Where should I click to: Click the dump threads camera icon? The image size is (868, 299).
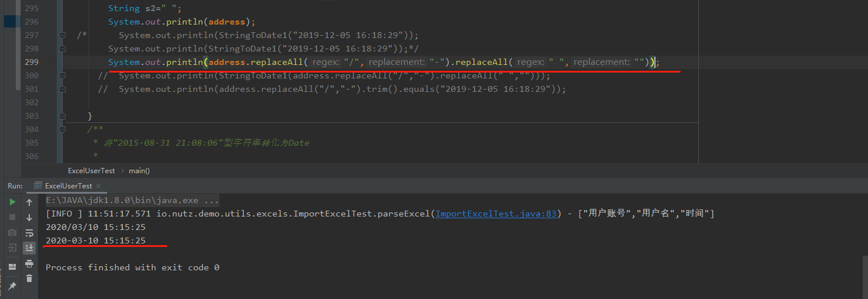pos(12,232)
